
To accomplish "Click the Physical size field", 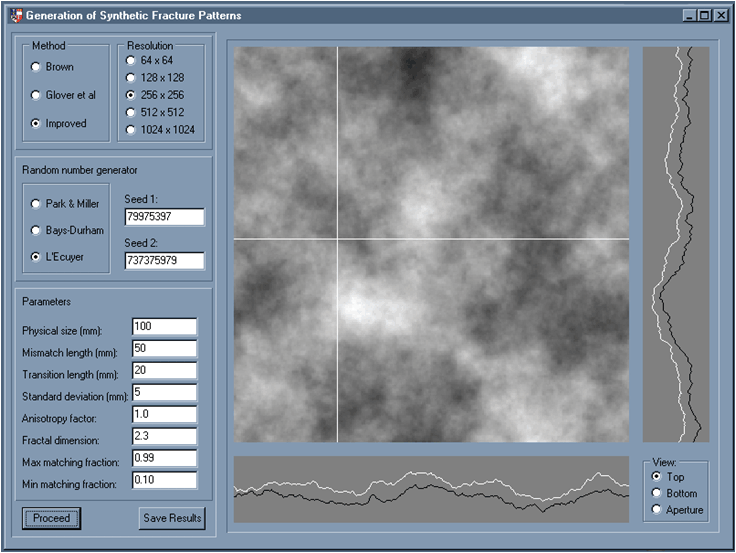I will coord(164,328).
